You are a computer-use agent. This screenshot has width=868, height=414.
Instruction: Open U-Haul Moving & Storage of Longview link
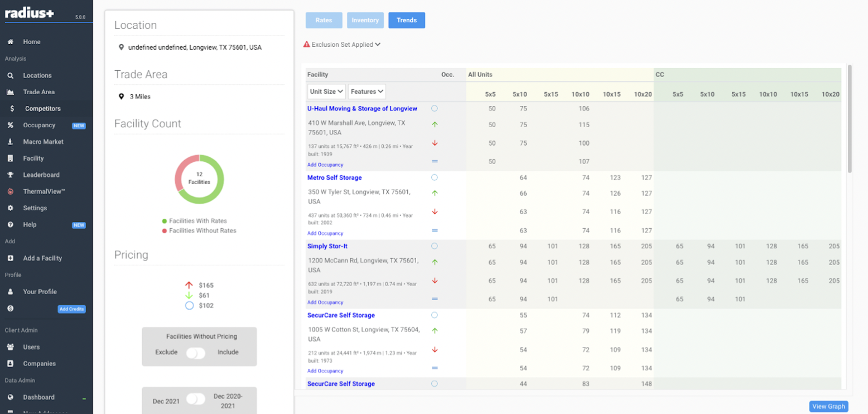point(362,108)
